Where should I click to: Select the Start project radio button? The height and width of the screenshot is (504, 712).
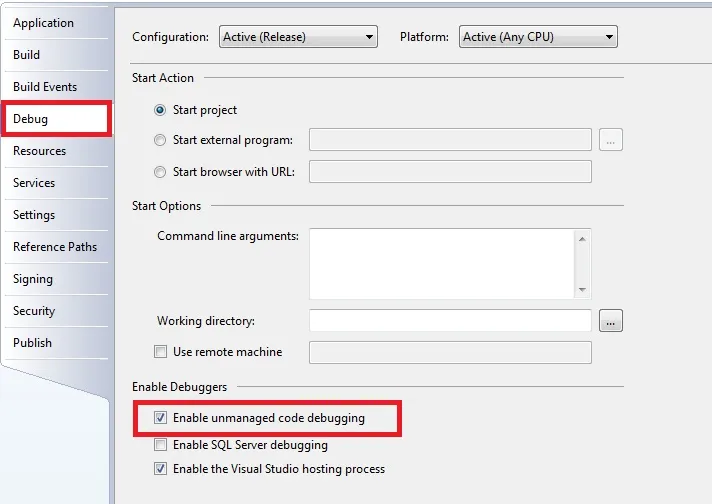coord(161,110)
